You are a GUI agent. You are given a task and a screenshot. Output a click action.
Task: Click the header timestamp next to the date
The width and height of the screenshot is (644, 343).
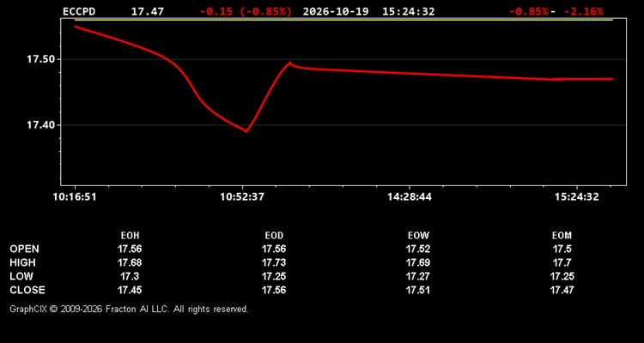pyautogui.click(x=408, y=11)
